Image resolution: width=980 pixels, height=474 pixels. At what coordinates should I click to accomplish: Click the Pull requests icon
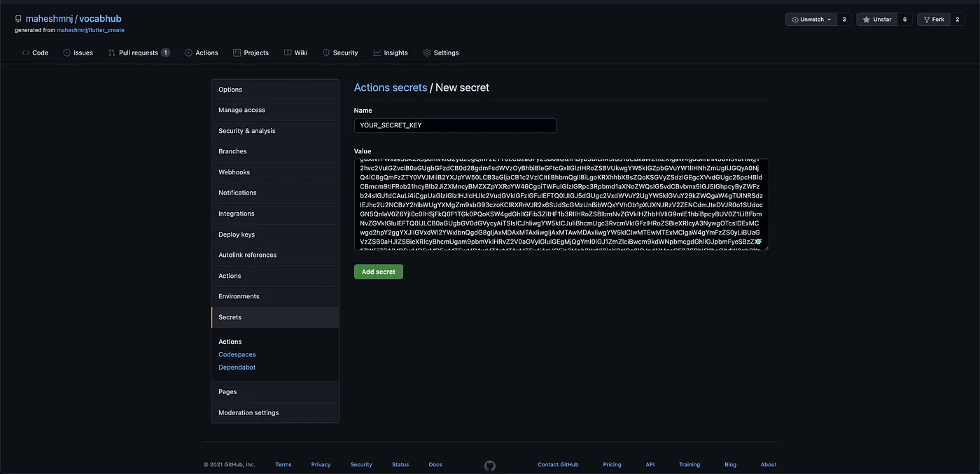tap(111, 53)
